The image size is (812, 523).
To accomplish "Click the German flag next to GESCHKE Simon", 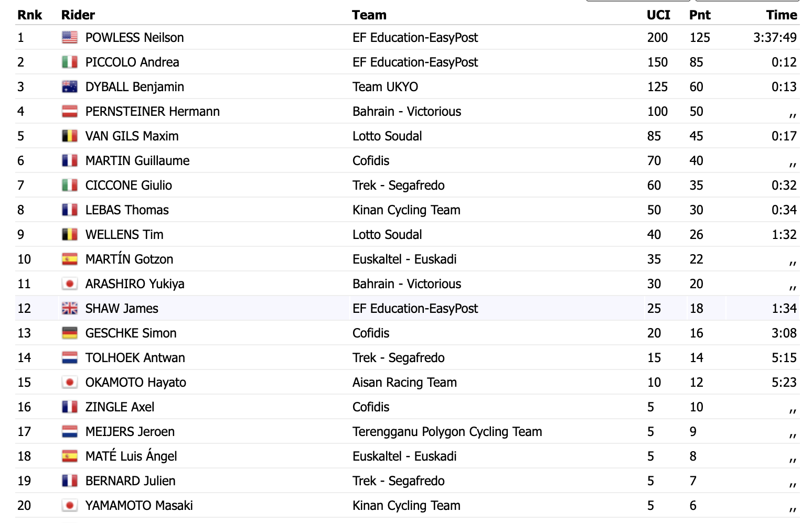I will 70,333.
